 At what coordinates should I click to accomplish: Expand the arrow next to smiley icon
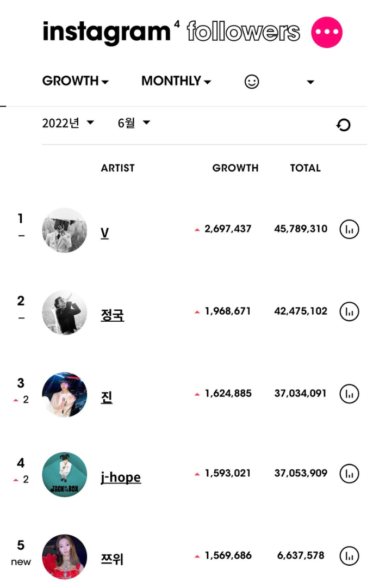click(x=310, y=82)
